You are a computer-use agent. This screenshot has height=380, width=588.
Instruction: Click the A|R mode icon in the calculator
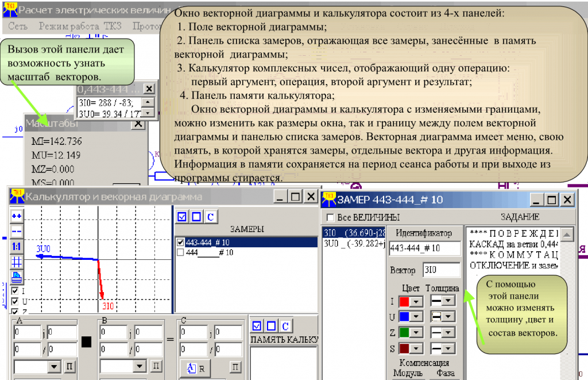(194, 368)
